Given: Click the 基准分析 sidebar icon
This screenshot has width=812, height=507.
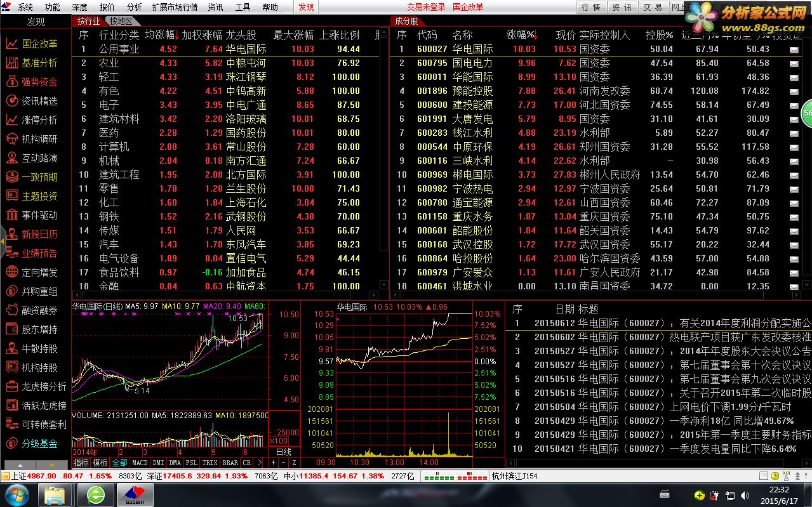Looking at the screenshot, I should (12, 63).
